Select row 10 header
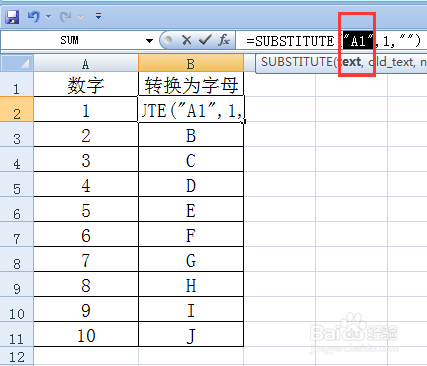This screenshot has height=366, width=427. pos(17,309)
